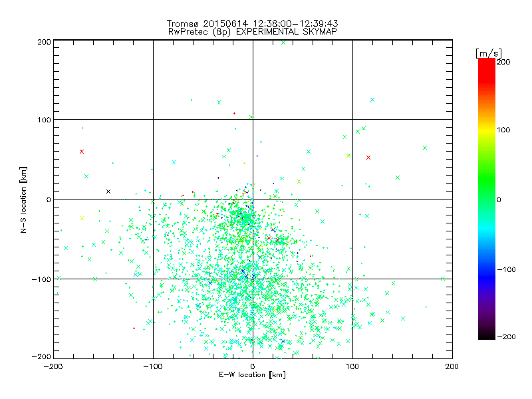
Task: Click the "N-S location [km]" axis label
Action: click(x=23, y=199)
